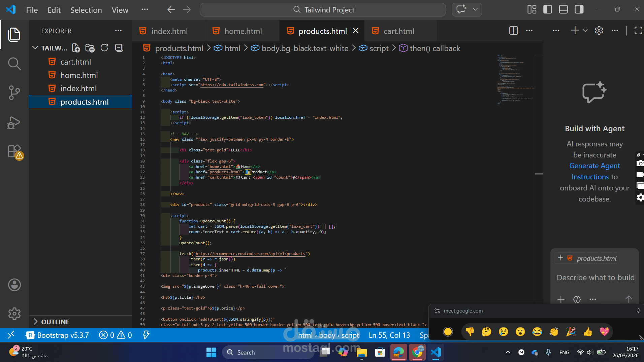This screenshot has width=644, height=362.
Task: Split the editor to the right
Action: [513, 31]
